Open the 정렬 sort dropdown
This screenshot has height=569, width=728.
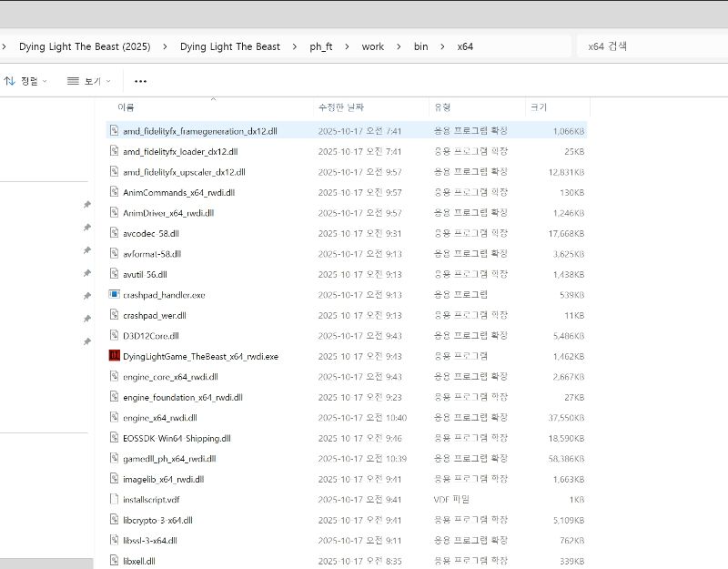pos(27,81)
